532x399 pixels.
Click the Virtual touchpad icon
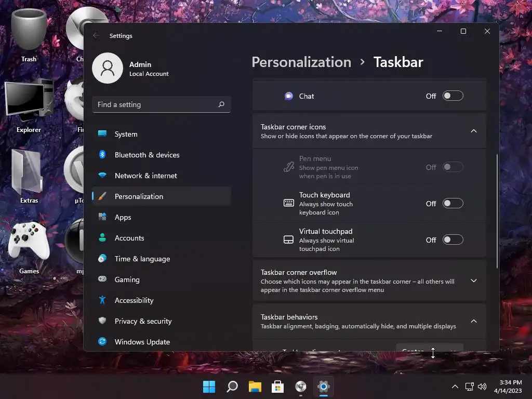[x=289, y=240]
